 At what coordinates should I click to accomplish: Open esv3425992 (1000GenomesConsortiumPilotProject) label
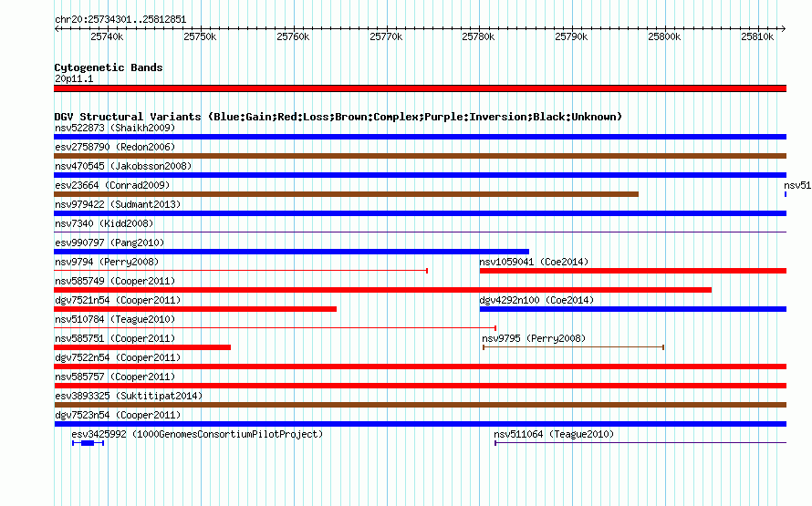tap(197, 434)
